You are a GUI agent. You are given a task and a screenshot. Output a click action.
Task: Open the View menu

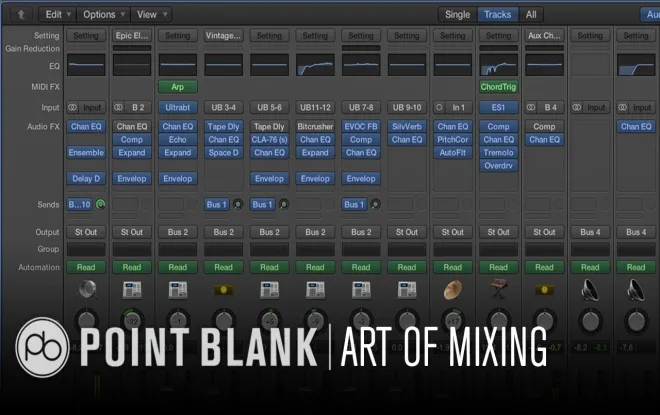tap(152, 15)
